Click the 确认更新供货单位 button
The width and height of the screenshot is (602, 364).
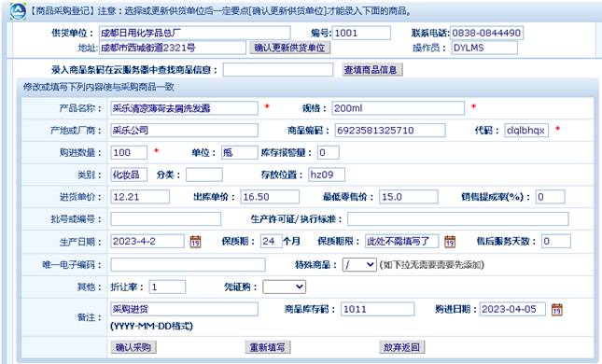[x=289, y=48]
